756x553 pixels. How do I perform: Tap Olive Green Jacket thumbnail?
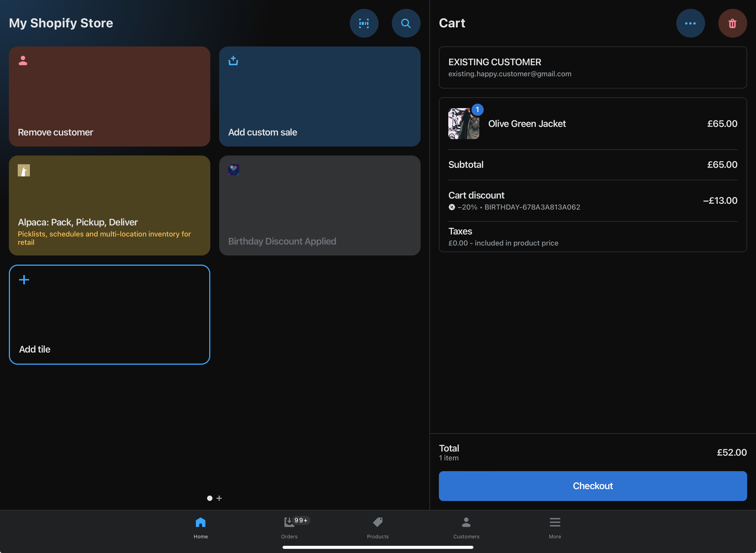(464, 124)
